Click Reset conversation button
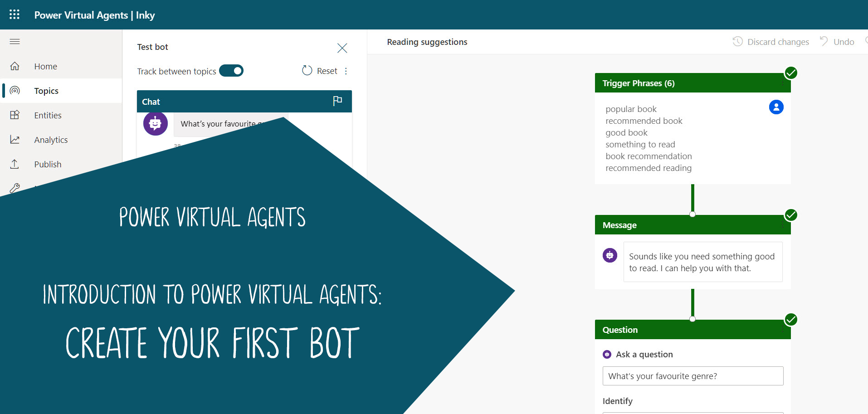The image size is (868, 414). pos(320,71)
